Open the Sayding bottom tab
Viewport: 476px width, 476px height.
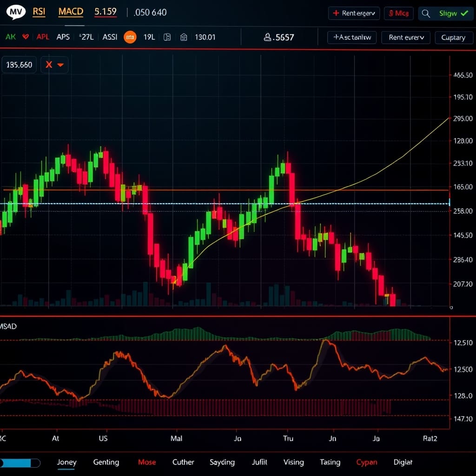point(222,463)
